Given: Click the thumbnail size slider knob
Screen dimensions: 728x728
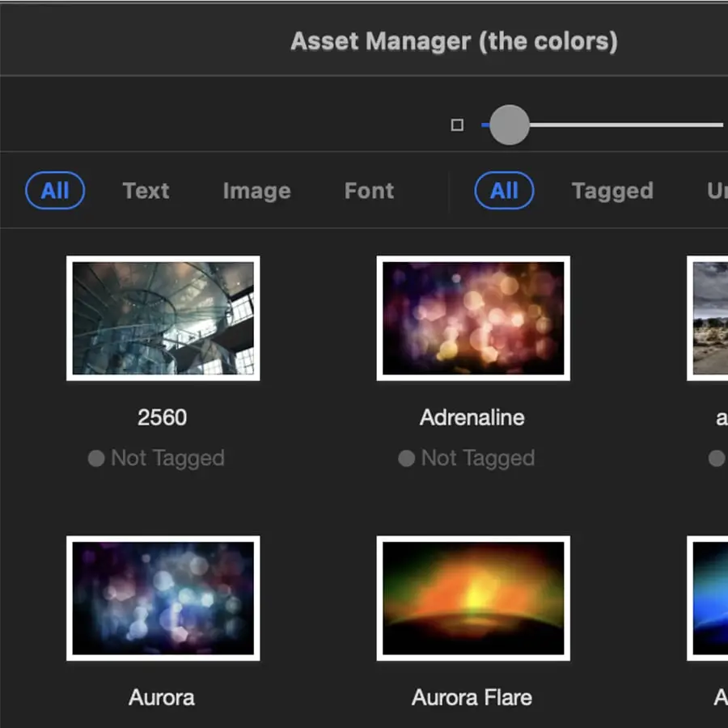Looking at the screenshot, I should [x=509, y=125].
